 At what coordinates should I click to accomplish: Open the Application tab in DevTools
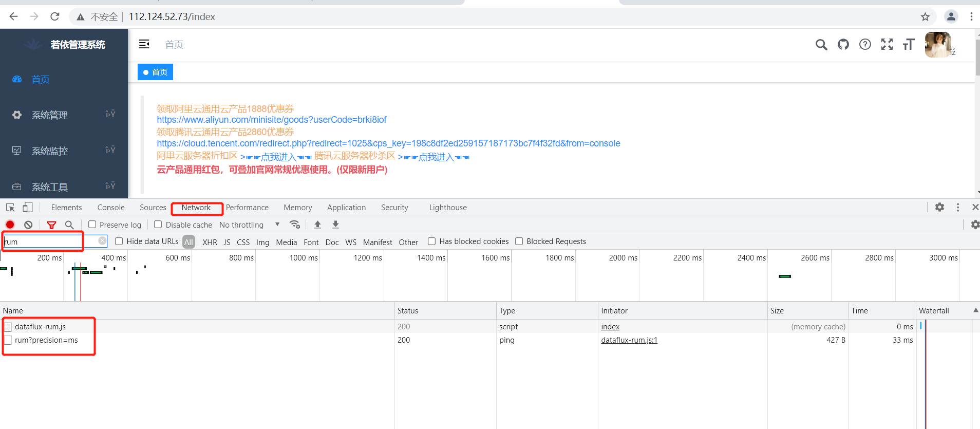(346, 208)
